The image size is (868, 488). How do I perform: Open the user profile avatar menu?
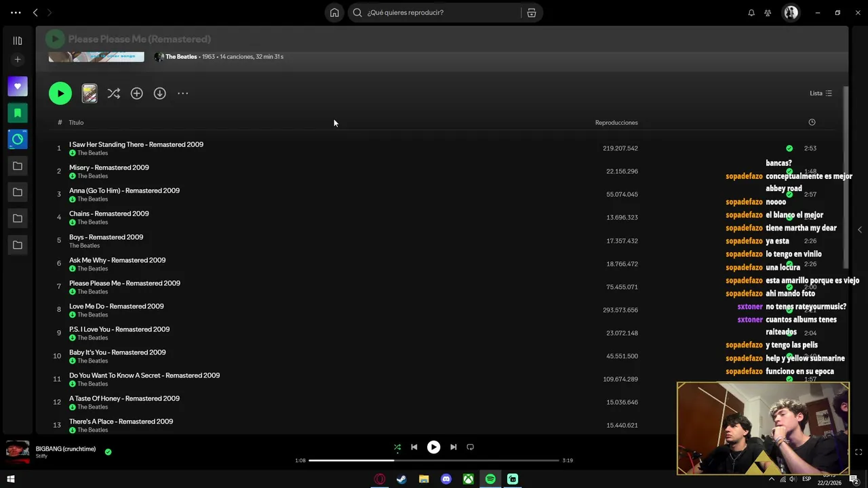791,12
